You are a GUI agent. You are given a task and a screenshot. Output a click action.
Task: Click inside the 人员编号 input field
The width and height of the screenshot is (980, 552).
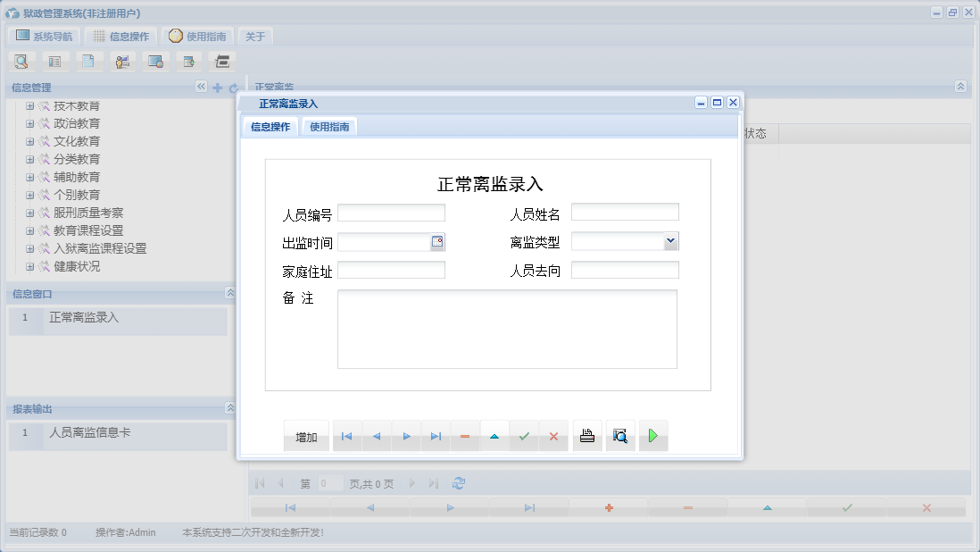(391, 213)
